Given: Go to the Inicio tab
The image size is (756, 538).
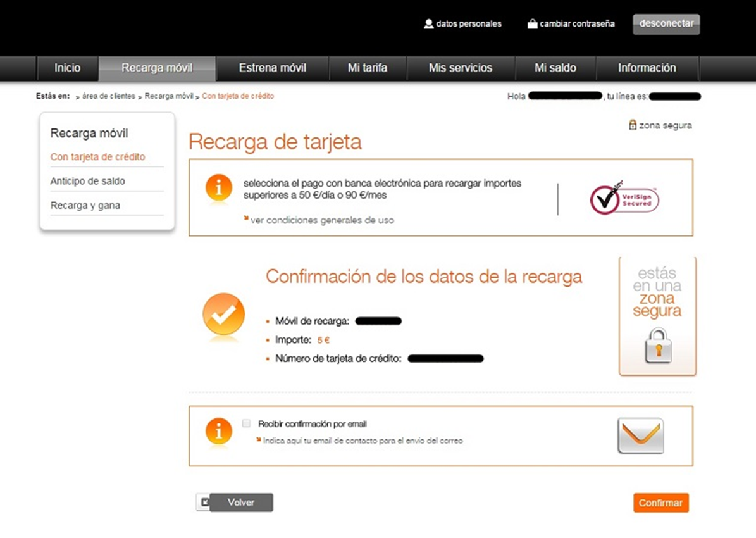Looking at the screenshot, I should 68,68.
